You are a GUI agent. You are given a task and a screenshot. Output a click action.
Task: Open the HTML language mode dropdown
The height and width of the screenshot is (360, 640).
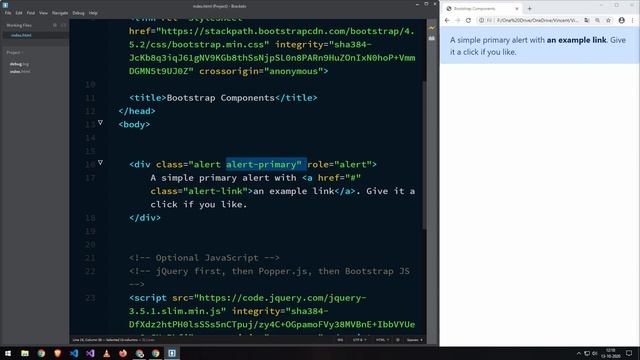pyautogui.click(x=382, y=340)
